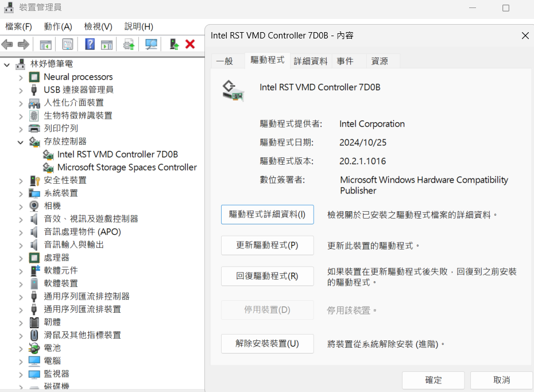Screen dimensions: 534x392
Task: Click the 確定 button
Action: pyautogui.click(x=433, y=380)
